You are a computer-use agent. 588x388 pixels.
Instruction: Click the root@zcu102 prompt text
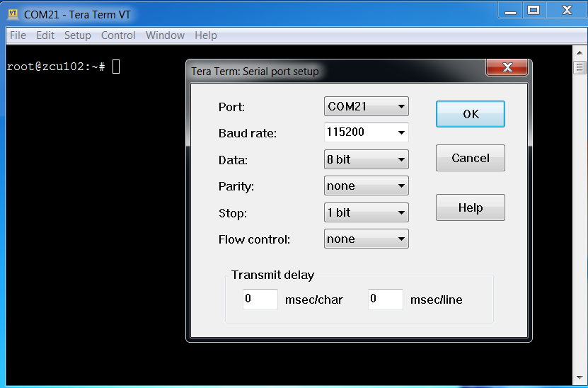tap(55, 67)
